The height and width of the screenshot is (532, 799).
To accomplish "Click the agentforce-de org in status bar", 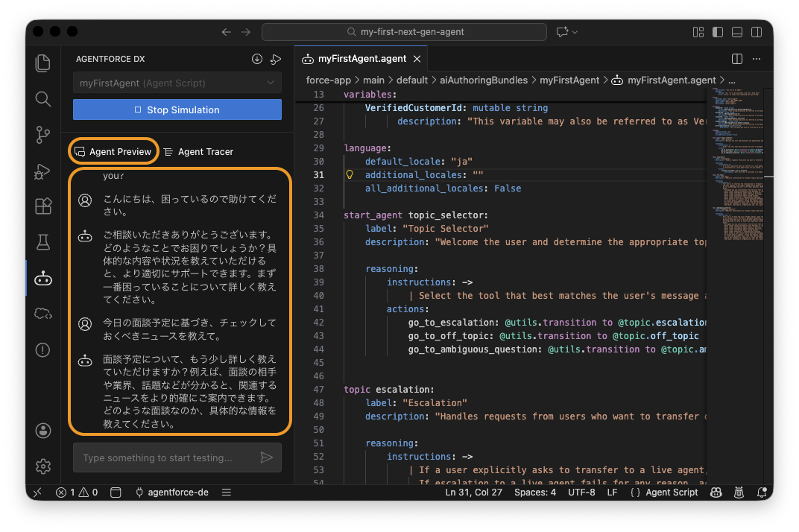I will (171, 493).
